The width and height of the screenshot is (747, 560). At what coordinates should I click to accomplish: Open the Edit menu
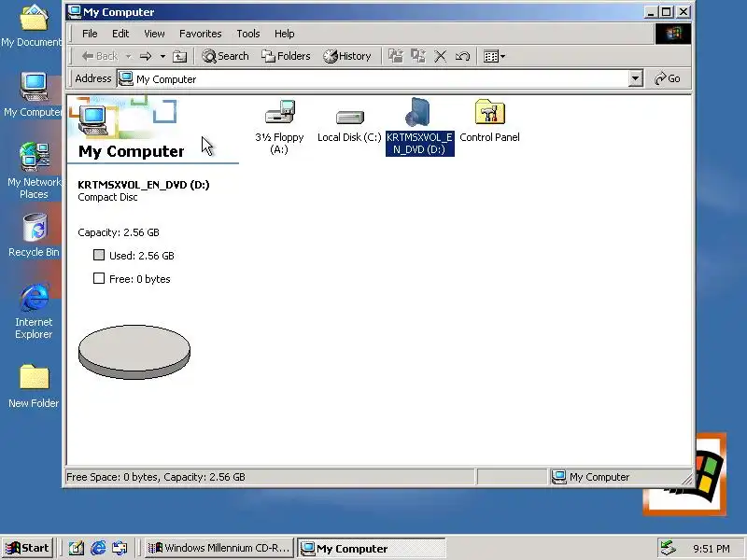(x=120, y=34)
